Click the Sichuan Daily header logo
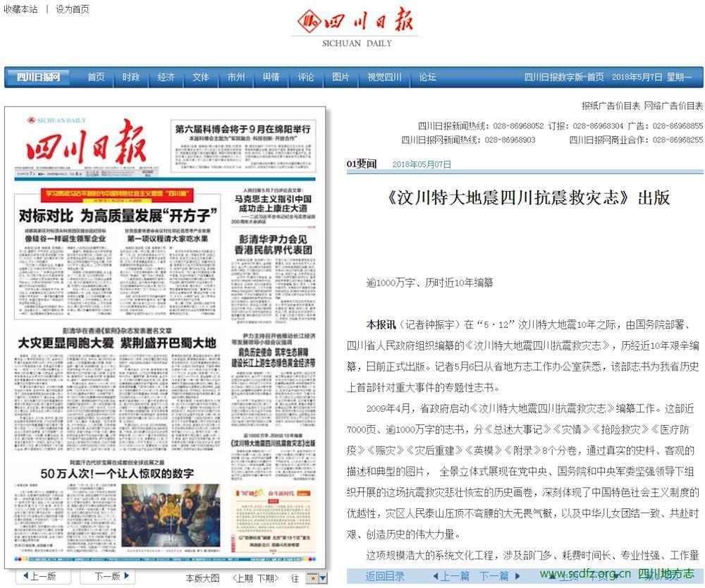Screen dimensions: 705x588 pos(355,26)
